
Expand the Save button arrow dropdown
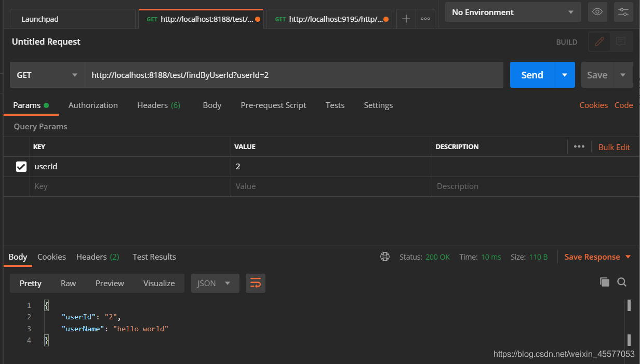pos(623,75)
